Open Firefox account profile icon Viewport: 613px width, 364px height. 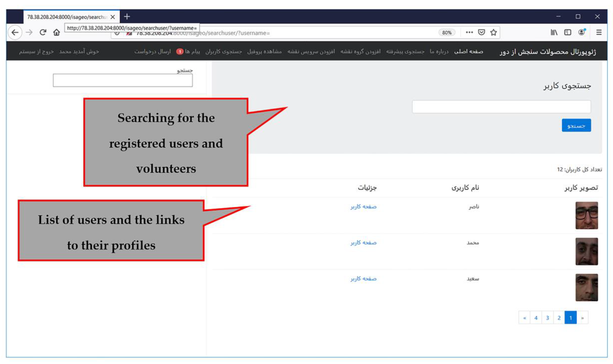pyautogui.click(x=582, y=32)
